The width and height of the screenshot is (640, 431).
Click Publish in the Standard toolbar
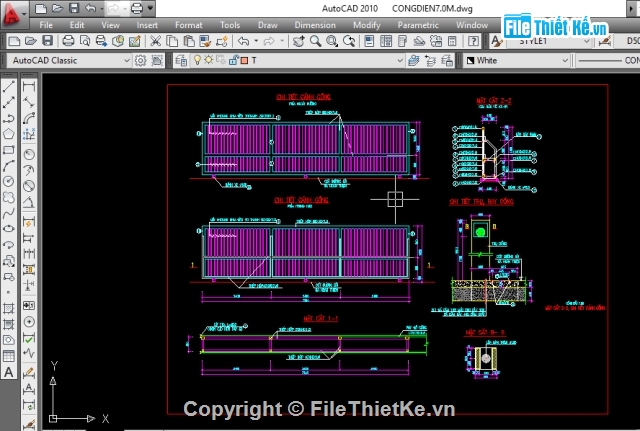tap(101, 41)
